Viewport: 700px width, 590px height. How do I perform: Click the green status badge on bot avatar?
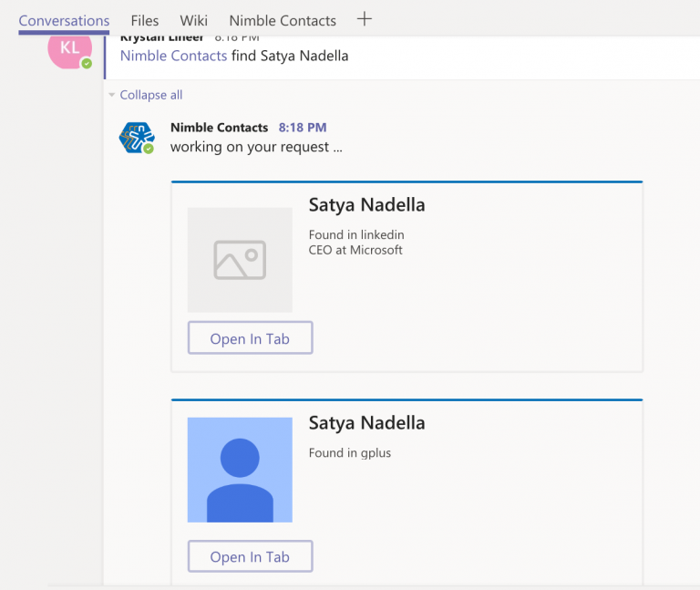point(149,149)
